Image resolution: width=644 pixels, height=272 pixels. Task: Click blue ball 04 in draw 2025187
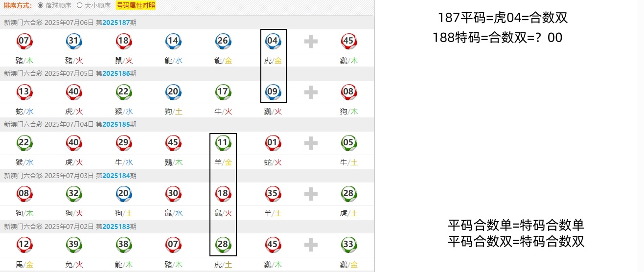pos(273,41)
